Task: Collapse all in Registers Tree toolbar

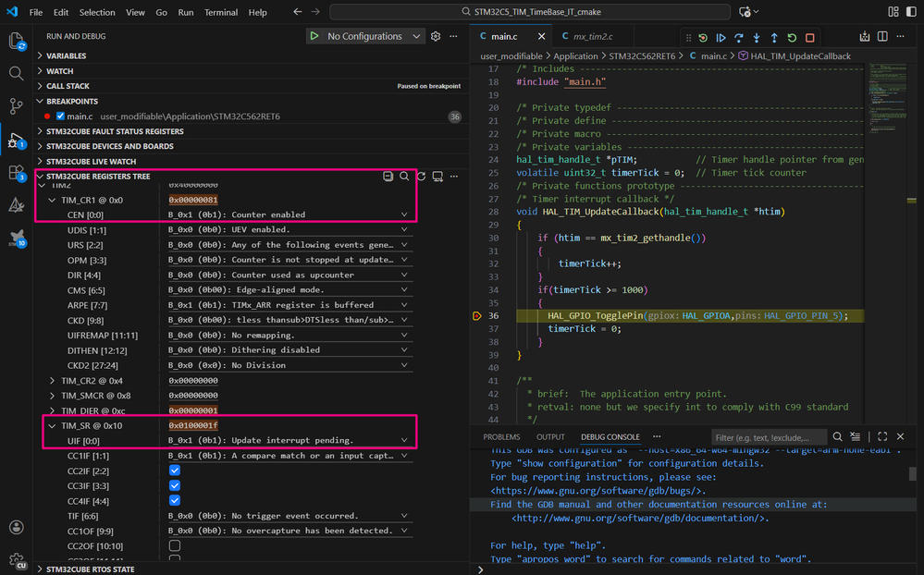Action: (x=388, y=177)
